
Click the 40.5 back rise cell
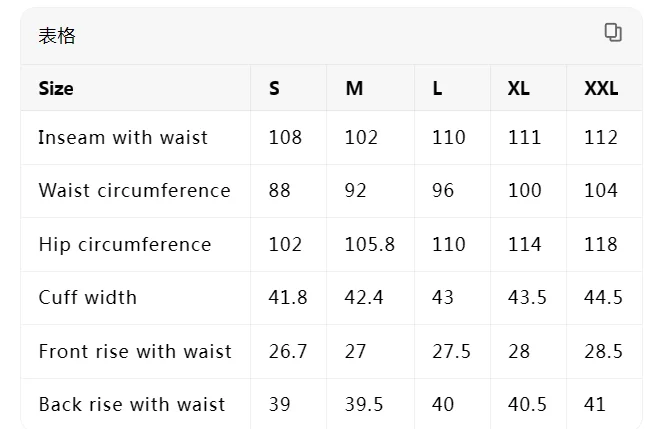coord(527,404)
